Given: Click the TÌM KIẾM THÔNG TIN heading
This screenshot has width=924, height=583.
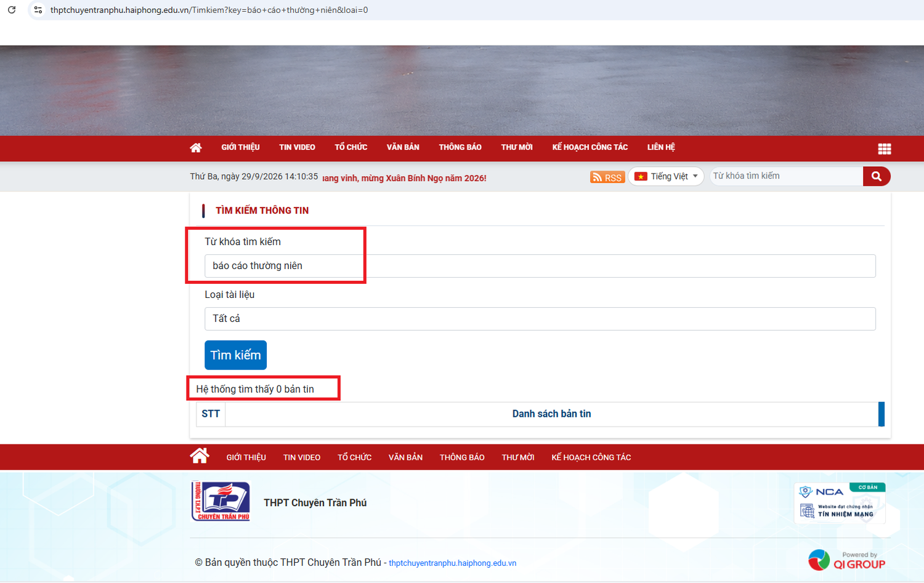Looking at the screenshot, I should [262, 211].
